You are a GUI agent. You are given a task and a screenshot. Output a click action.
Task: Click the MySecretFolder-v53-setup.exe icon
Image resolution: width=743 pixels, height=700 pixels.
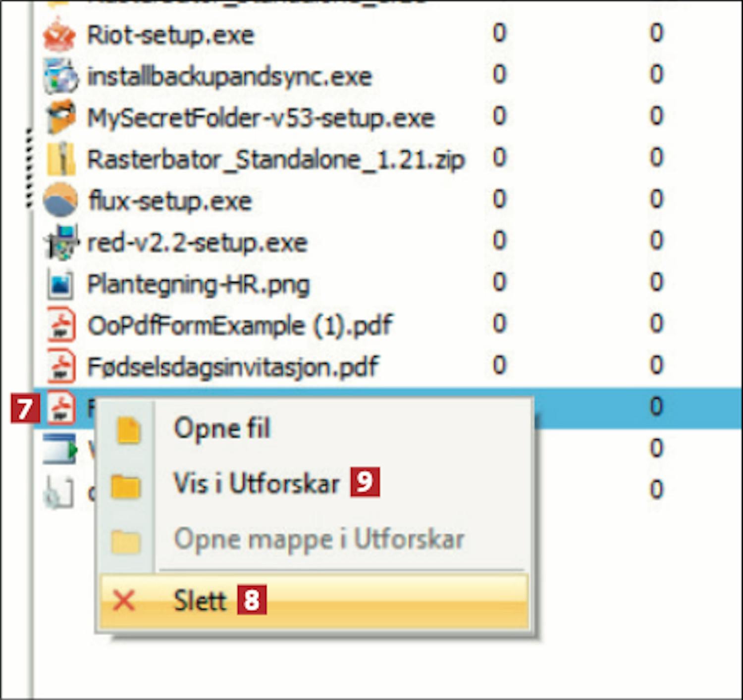[x=61, y=117]
